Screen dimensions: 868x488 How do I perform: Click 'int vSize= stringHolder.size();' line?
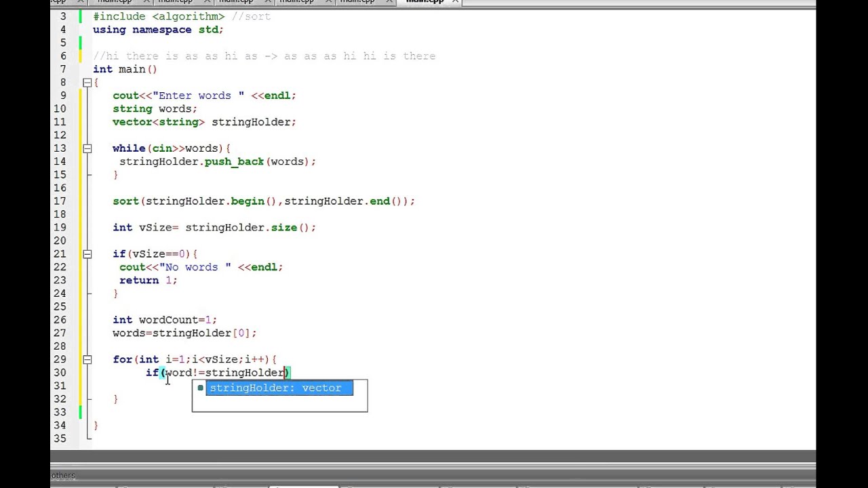pyautogui.click(x=214, y=228)
